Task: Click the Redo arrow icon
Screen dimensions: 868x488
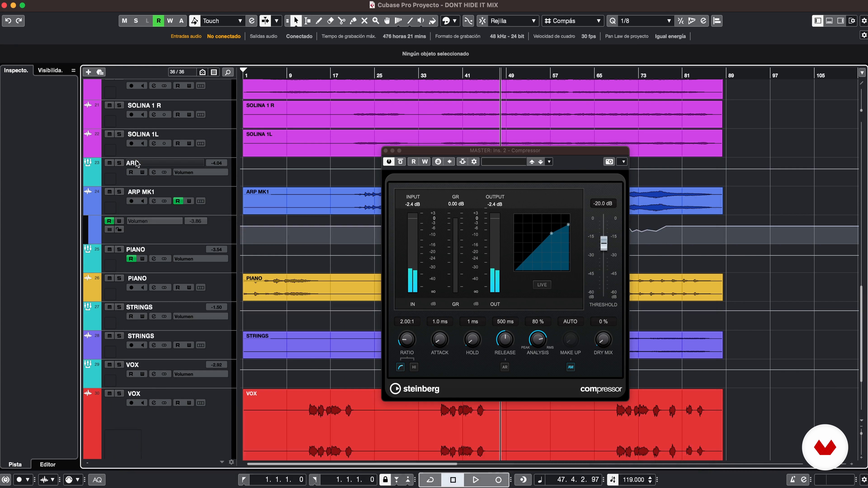Action: tap(19, 21)
